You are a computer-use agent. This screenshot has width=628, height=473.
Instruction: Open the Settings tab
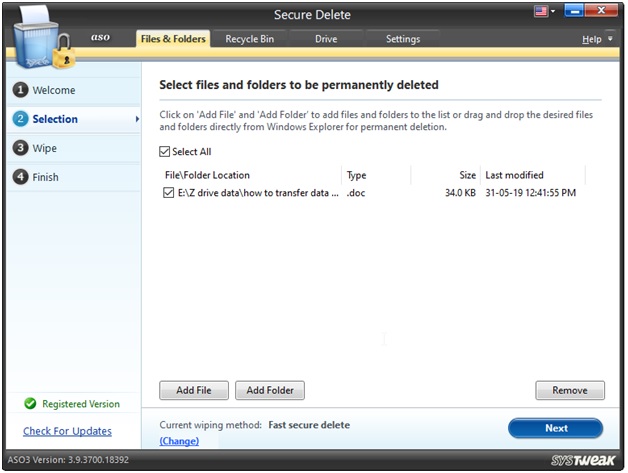point(403,39)
